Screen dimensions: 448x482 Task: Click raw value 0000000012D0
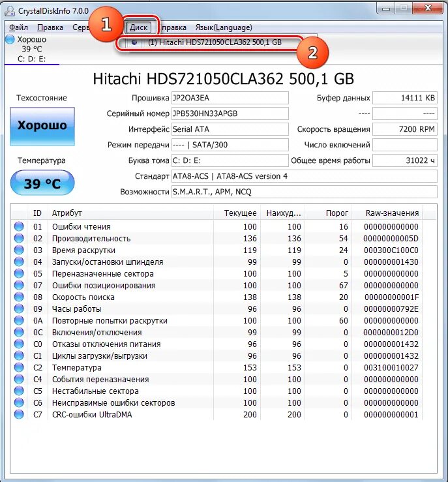[391, 332]
